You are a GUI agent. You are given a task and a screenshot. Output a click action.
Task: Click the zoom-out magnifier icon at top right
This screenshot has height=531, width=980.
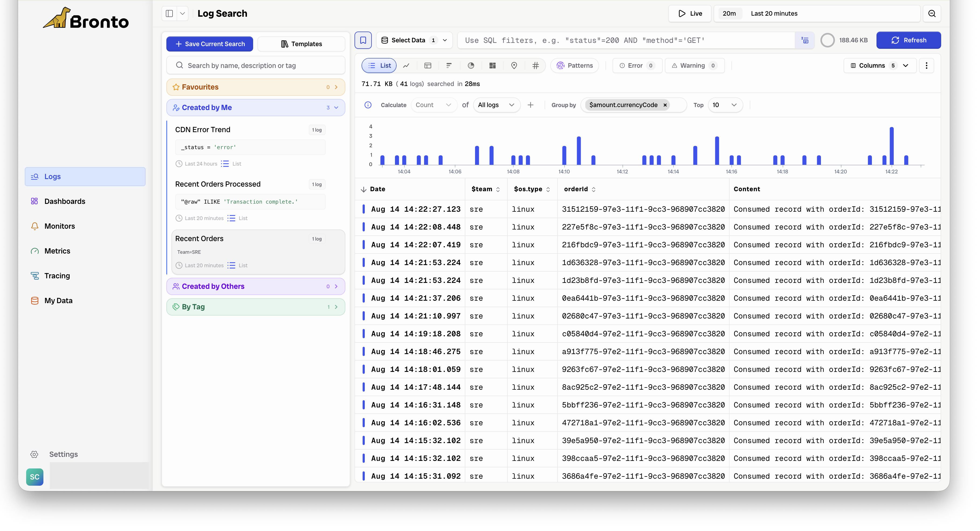[932, 14]
